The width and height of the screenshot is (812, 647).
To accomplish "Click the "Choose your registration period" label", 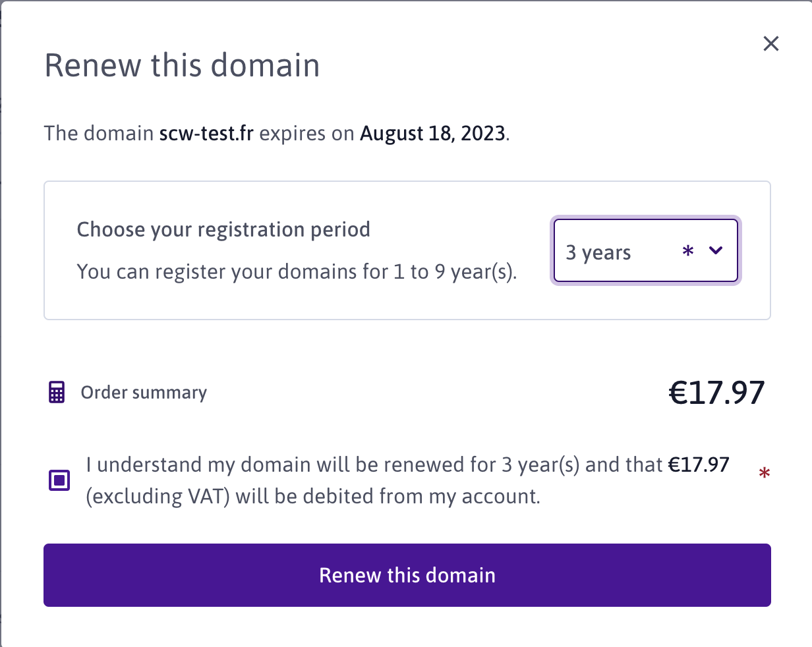I will [223, 229].
